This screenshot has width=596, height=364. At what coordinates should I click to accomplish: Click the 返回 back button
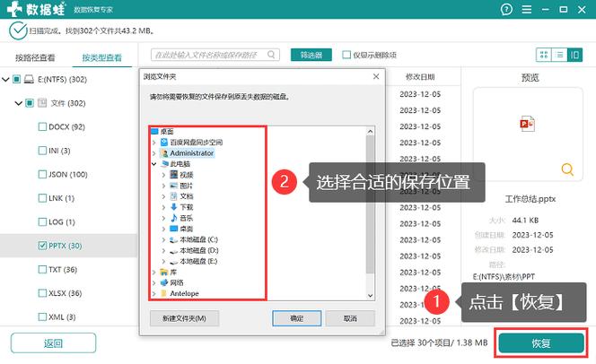[53, 343]
